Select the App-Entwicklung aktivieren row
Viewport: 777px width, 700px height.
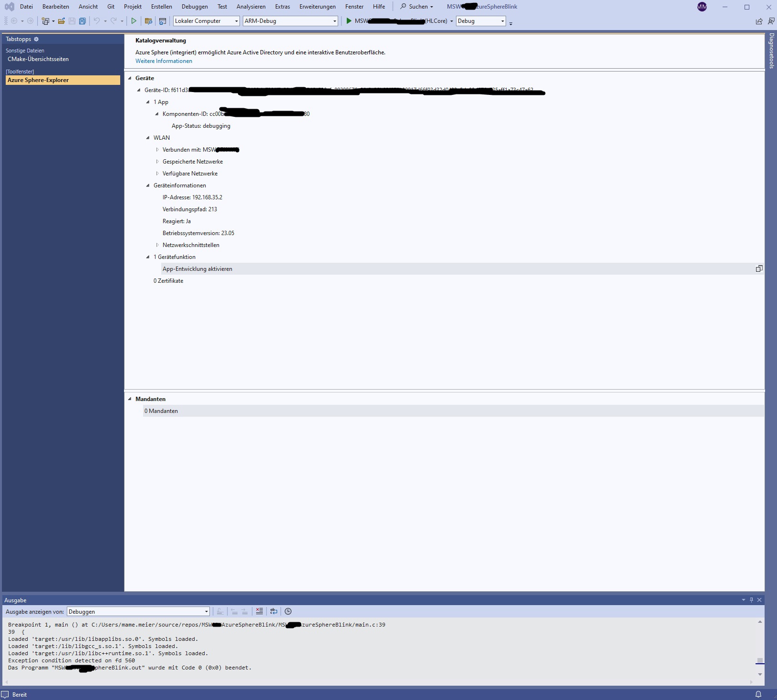(x=463, y=269)
